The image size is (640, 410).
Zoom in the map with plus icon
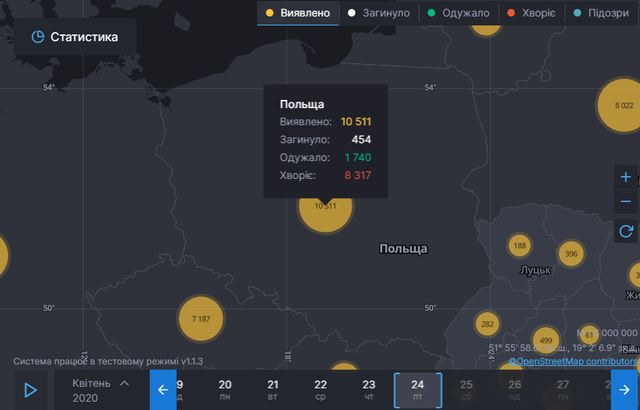coord(626,177)
